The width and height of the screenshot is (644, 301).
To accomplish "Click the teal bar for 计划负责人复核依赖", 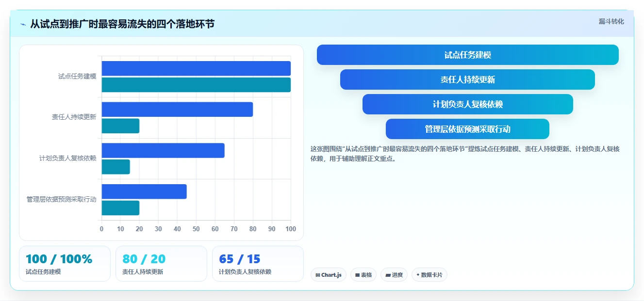I will [116, 167].
